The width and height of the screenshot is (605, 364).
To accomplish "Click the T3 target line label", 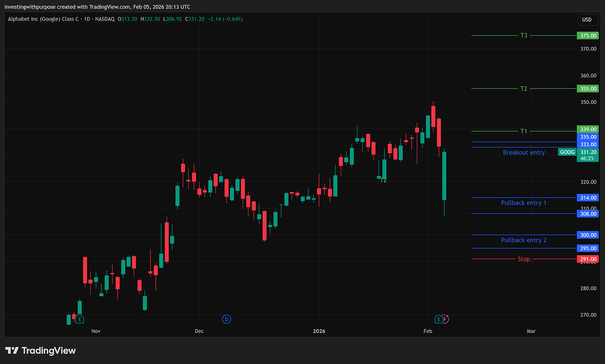I will (x=524, y=36).
